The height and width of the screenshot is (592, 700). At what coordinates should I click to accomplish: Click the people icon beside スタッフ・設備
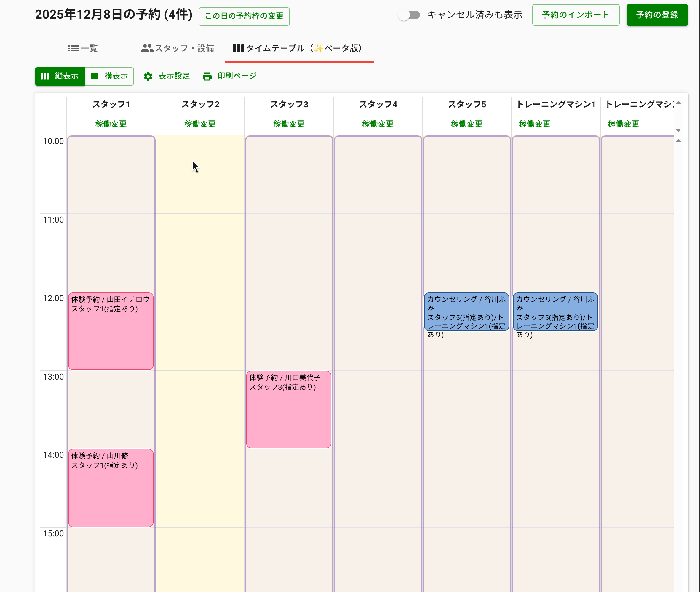point(147,48)
